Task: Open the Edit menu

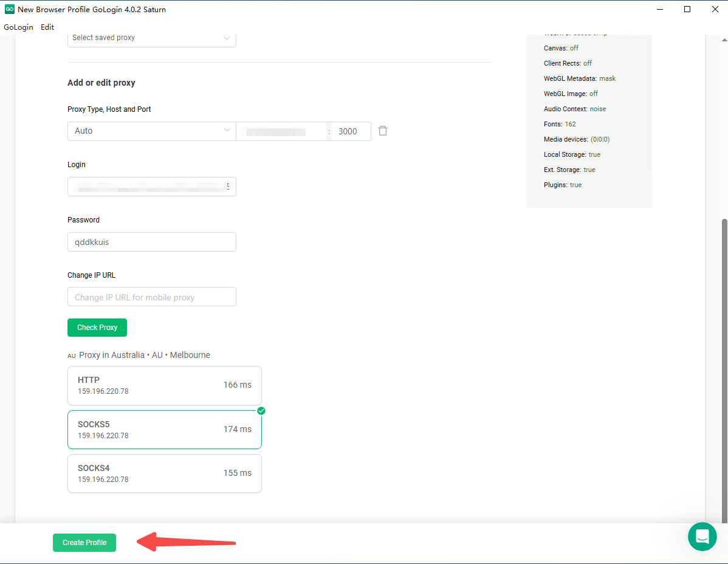Action: tap(47, 27)
